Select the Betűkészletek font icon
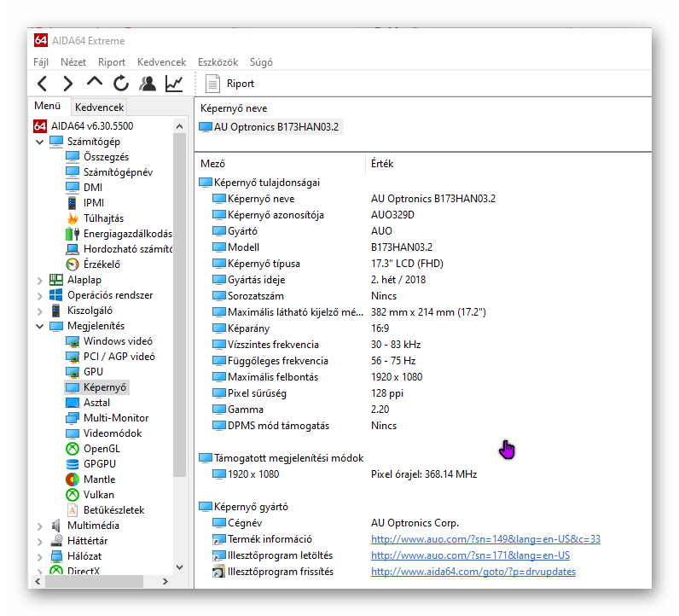The height and width of the screenshot is (616, 679). tap(73, 510)
